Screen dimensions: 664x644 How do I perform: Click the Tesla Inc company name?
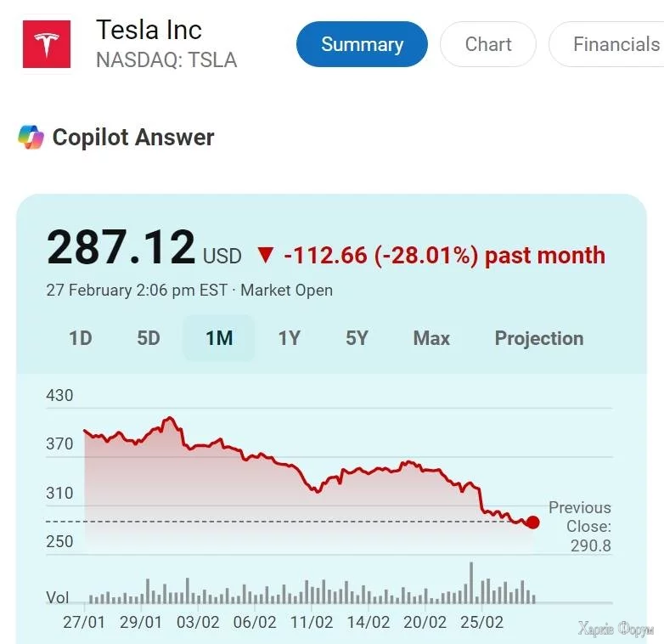[x=149, y=30]
